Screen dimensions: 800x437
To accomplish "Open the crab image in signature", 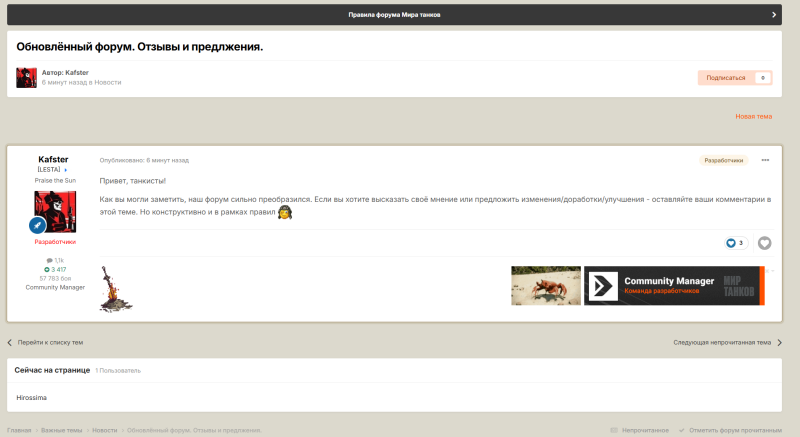I will click(546, 286).
